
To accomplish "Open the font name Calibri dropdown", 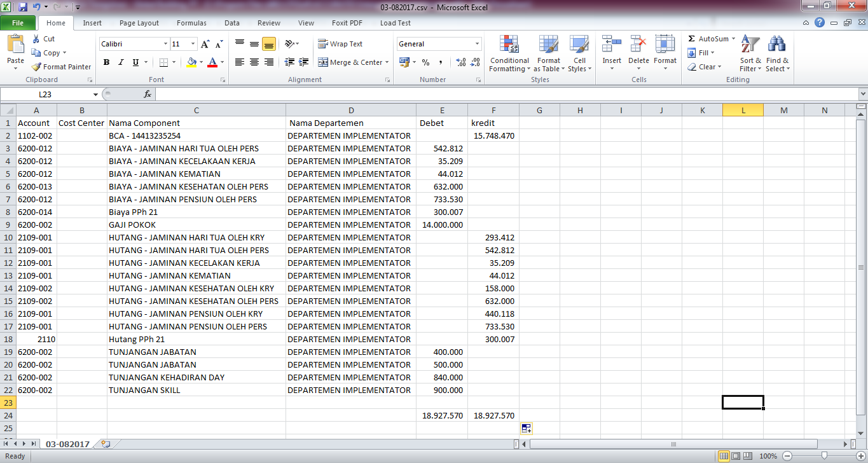I will 165,44.
